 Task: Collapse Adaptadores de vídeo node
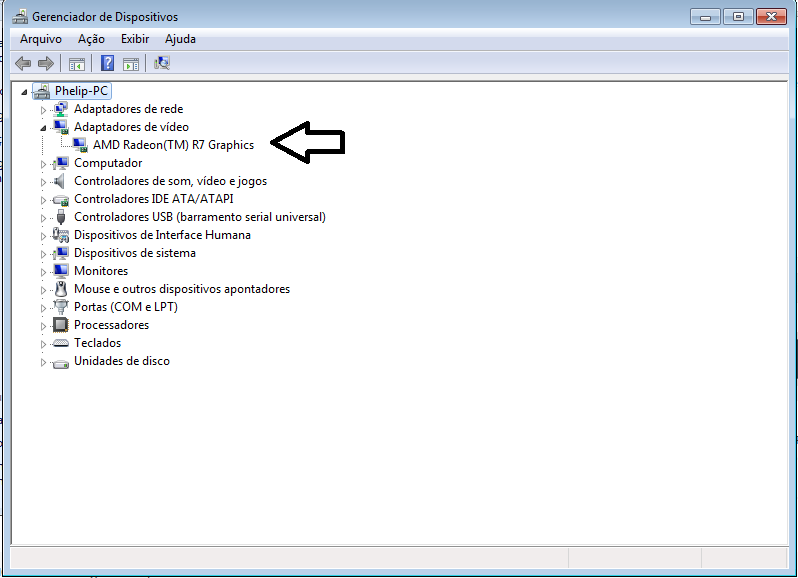click(43, 128)
